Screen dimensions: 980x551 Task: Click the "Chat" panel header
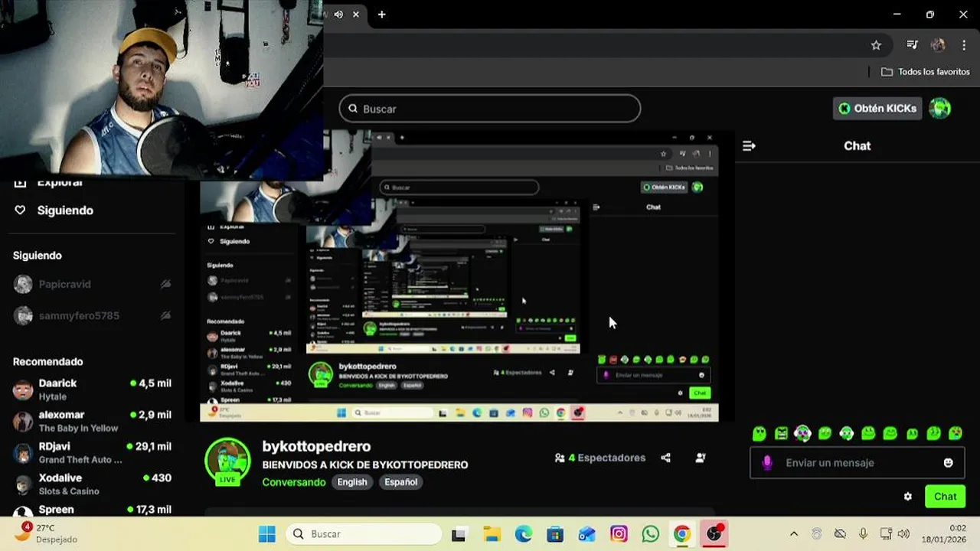click(857, 145)
